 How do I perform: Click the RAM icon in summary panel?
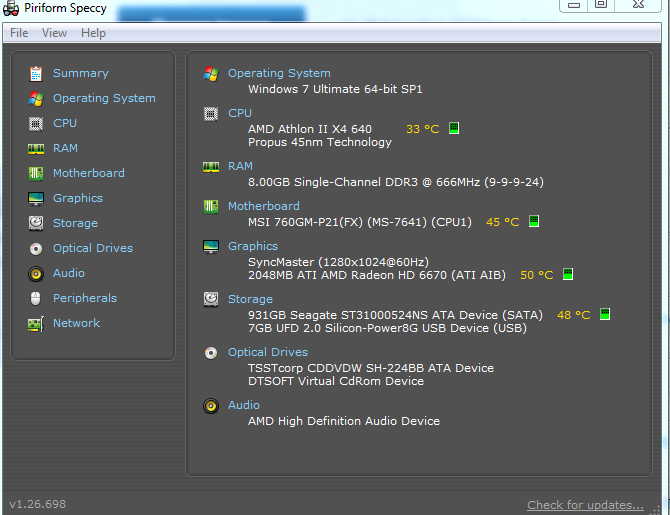point(211,167)
